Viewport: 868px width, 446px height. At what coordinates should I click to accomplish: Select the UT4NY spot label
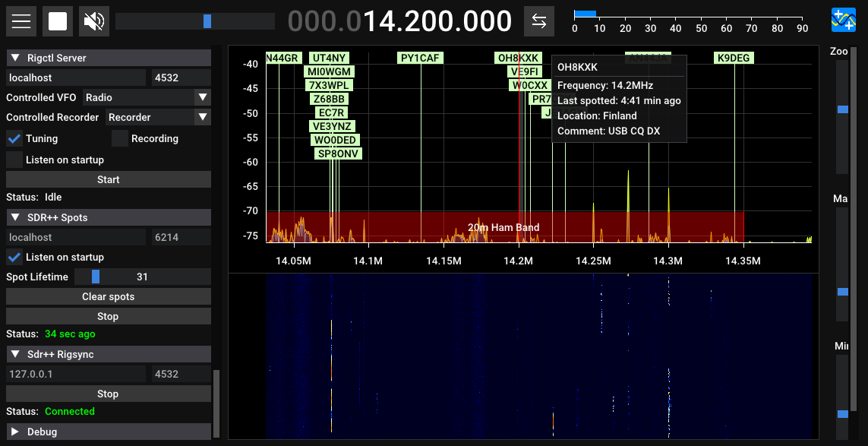330,59
